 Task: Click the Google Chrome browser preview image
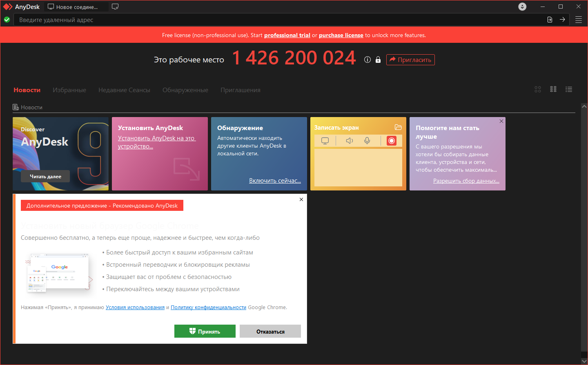pos(59,272)
